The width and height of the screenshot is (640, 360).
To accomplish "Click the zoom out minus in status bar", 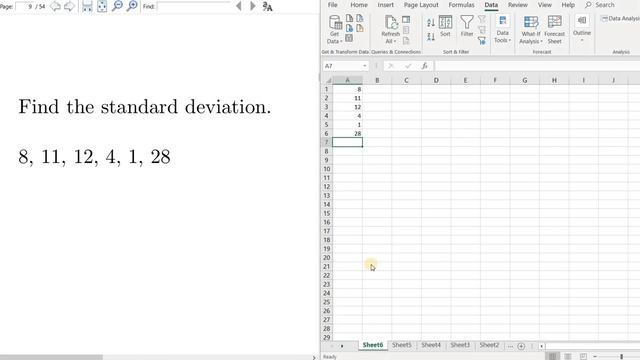I will point(595,356).
